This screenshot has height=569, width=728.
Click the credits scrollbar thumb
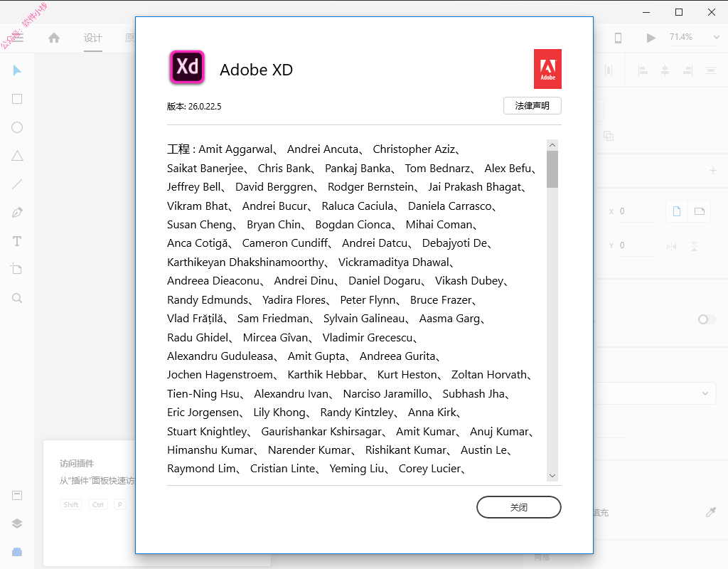[552, 169]
